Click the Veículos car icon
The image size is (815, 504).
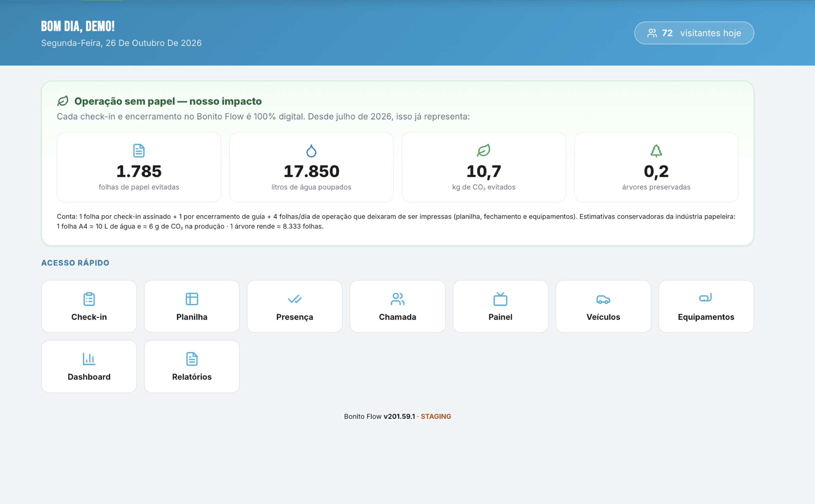[603, 299]
